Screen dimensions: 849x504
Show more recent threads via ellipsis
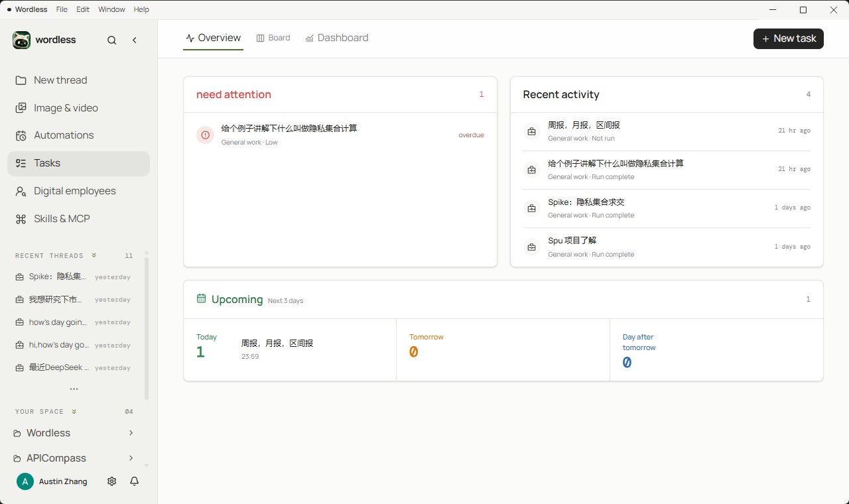(x=74, y=389)
